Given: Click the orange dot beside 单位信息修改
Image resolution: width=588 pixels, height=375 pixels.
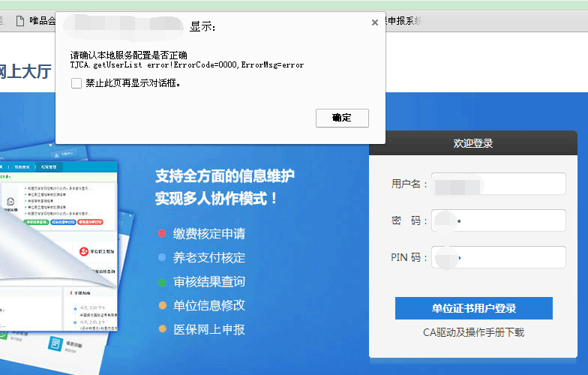Looking at the screenshot, I should (162, 306).
